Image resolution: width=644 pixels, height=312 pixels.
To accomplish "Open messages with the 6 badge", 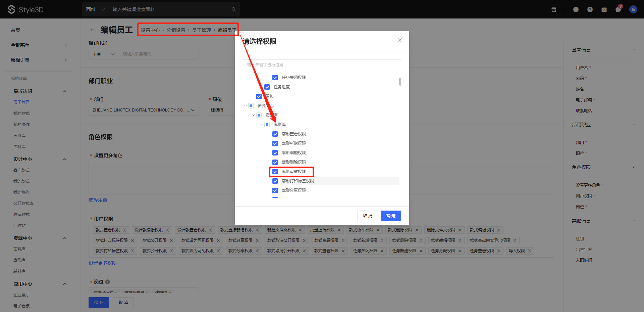I will coord(618,9).
